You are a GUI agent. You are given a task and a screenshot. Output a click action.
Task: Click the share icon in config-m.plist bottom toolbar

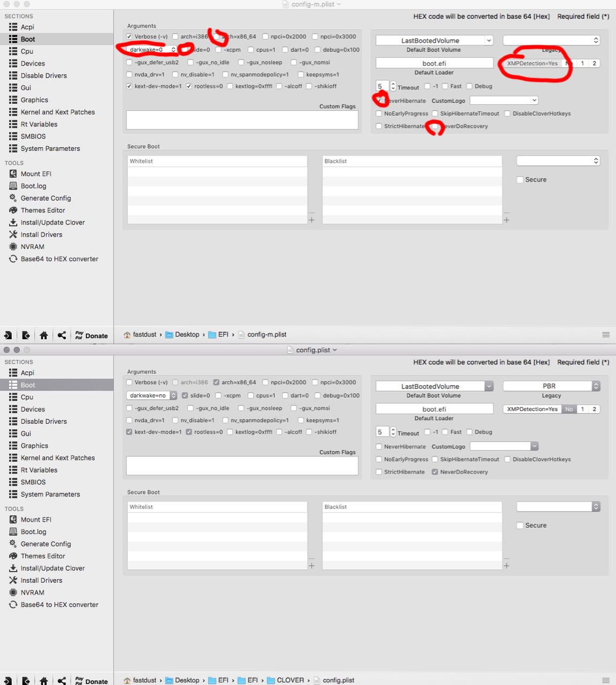pos(62,335)
